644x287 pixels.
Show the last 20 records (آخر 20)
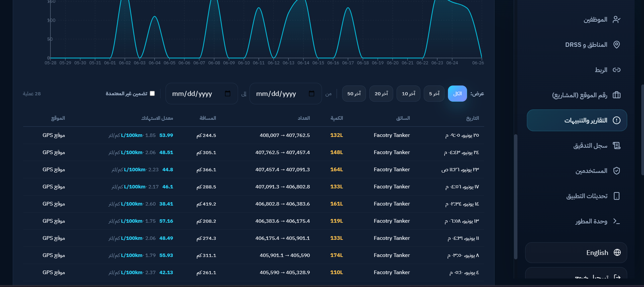pyautogui.click(x=381, y=94)
